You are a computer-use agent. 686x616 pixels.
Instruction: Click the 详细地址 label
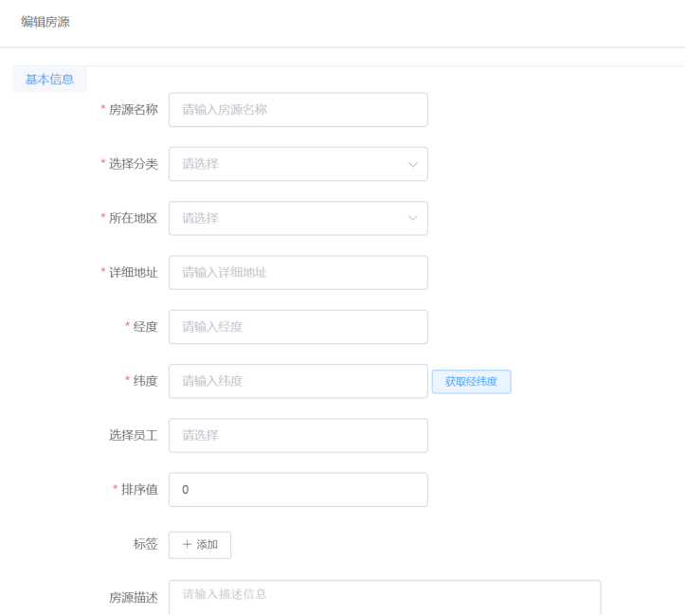(133, 273)
